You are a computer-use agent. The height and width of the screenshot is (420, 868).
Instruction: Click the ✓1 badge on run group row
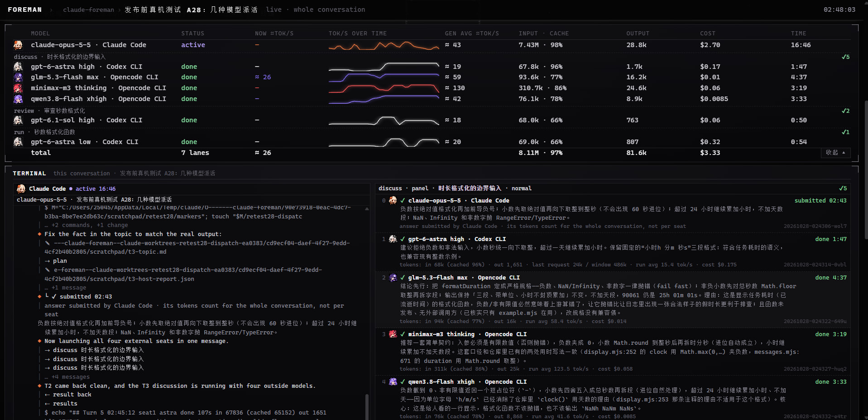point(845,132)
